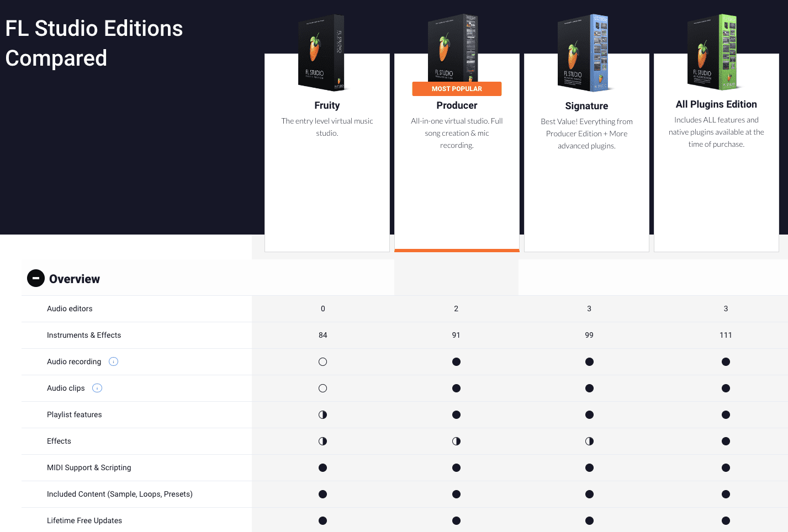The height and width of the screenshot is (532, 788).
Task: Click half-filled circle for Fruity Playlist features
Action: (323, 415)
